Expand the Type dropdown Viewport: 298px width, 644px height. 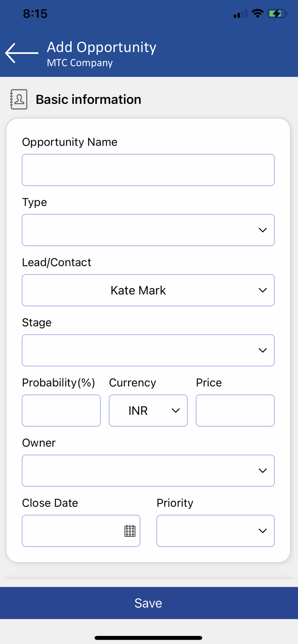pos(148,230)
